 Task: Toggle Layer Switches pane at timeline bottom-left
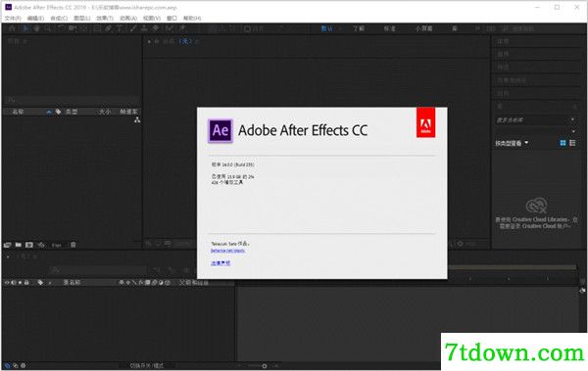pyautogui.click(x=7, y=365)
